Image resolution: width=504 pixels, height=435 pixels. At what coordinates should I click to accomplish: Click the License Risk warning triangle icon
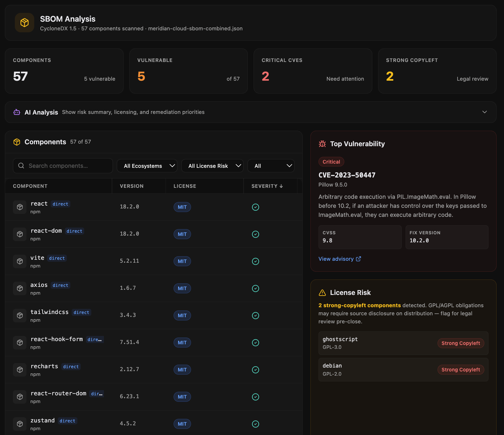322,293
